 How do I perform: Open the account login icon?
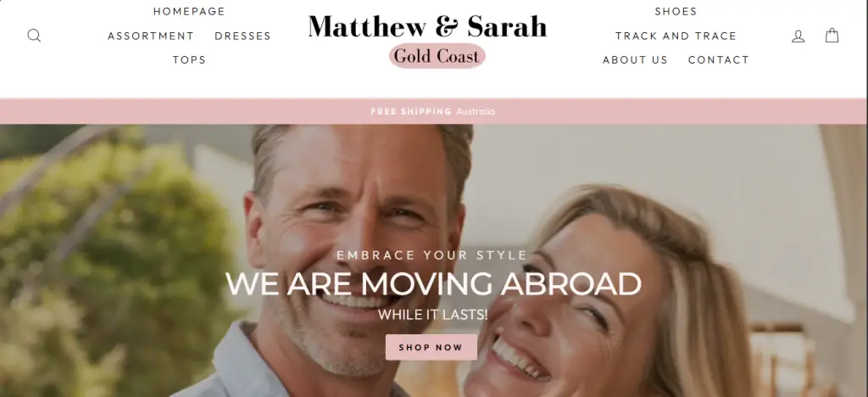[798, 36]
